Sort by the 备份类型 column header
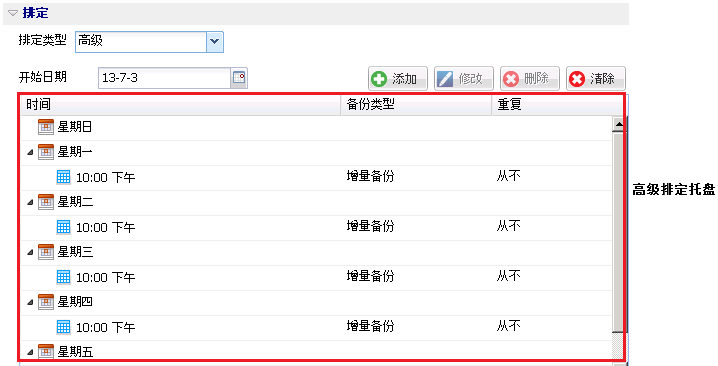The width and height of the screenshot is (718, 366). [x=417, y=105]
